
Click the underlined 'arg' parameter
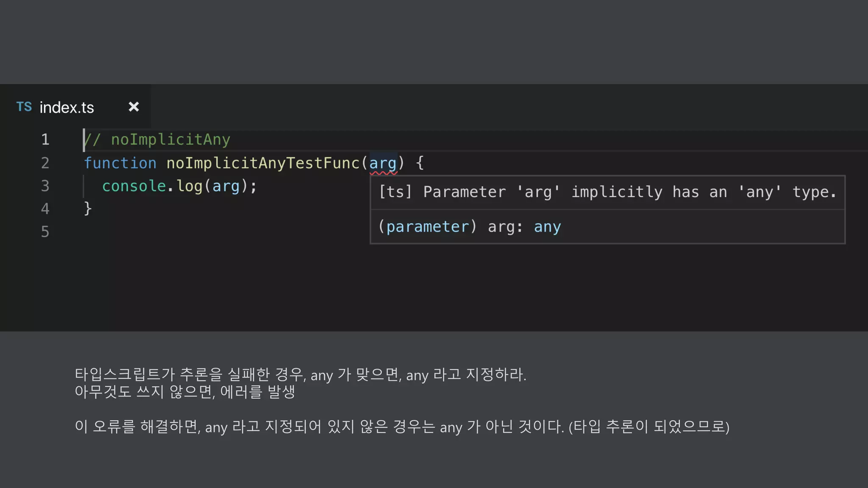[383, 164]
